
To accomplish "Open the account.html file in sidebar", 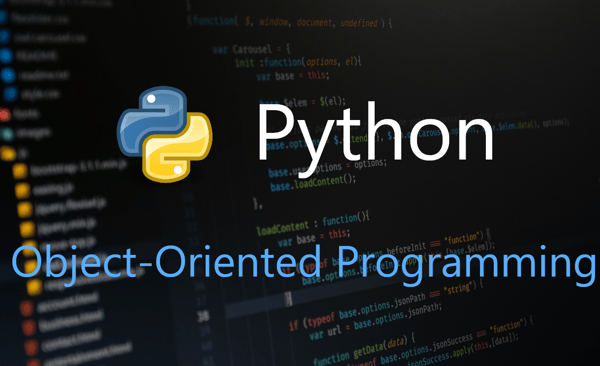I will [67, 302].
